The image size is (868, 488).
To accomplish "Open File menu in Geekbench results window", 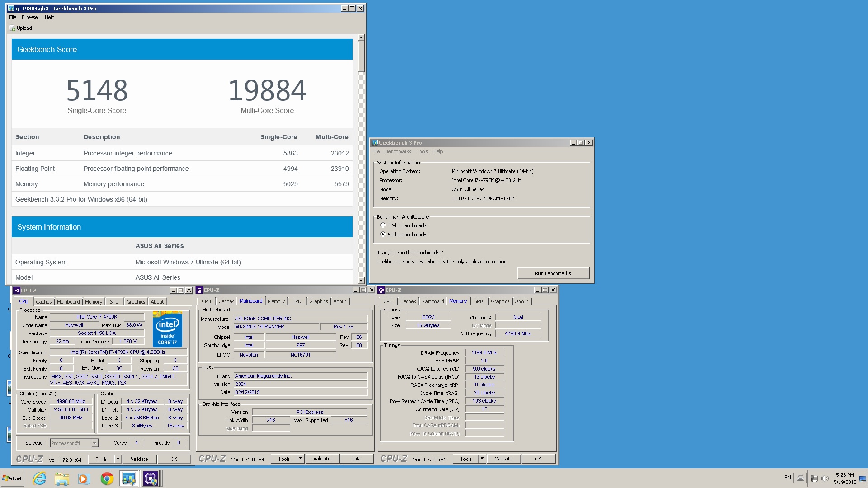I will coord(13,17).
